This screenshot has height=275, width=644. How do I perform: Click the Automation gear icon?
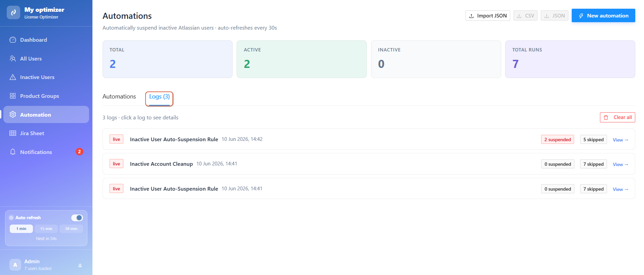pos(13,115)
